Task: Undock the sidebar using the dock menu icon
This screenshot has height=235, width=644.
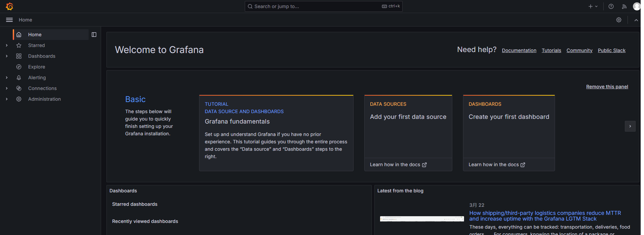Action: click(94, 35)
